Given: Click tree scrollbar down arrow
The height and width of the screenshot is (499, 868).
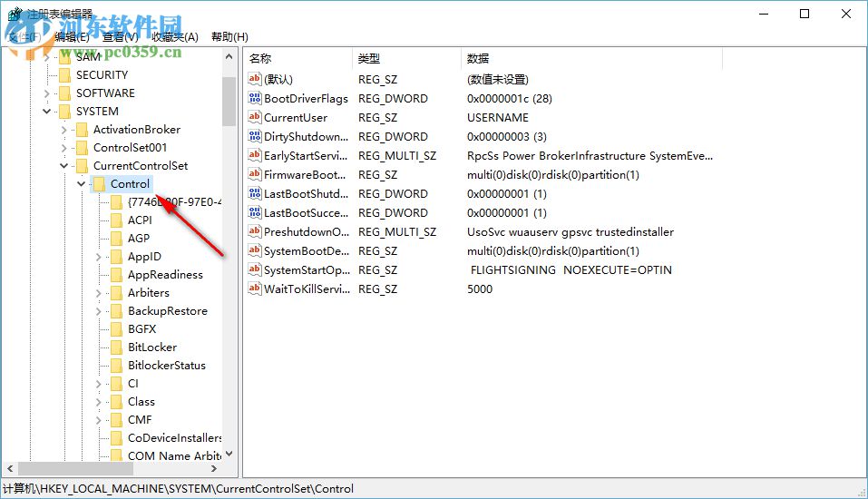Looking at the screenshot, I should (x=229, y=455).
